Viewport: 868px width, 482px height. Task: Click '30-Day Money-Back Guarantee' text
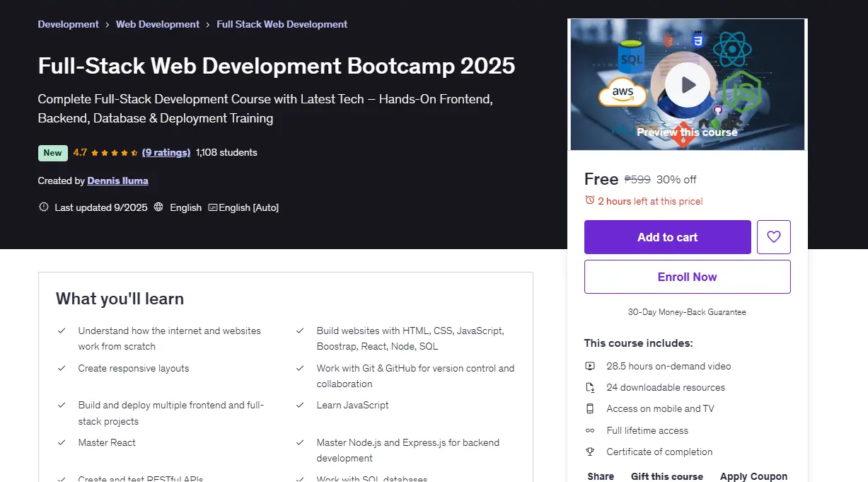click(x=687, y=312)
